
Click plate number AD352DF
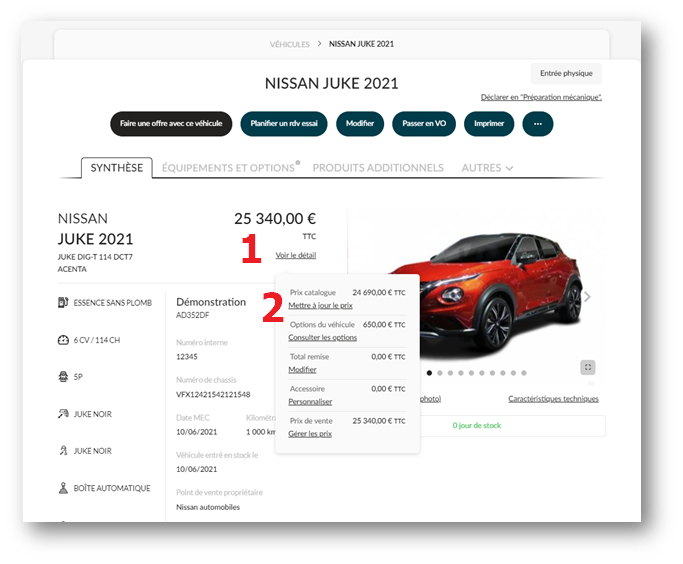click(193, 315)
